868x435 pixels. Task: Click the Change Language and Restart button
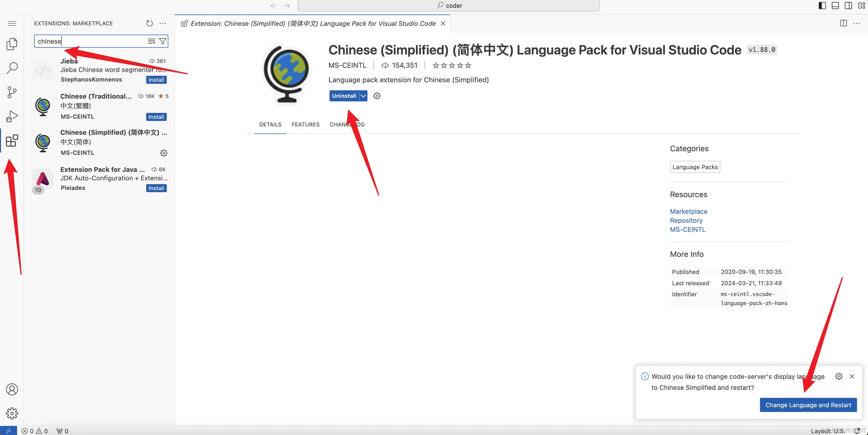(808, 405)
